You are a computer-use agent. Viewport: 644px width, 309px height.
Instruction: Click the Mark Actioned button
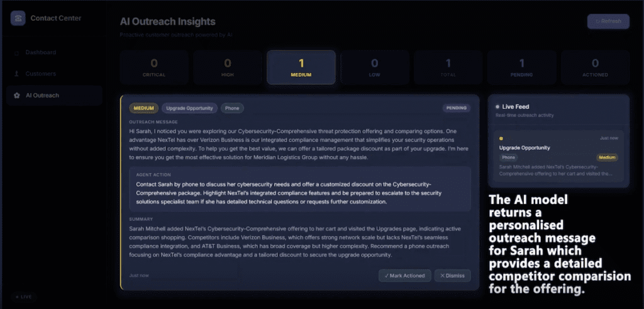coord(404,276)
